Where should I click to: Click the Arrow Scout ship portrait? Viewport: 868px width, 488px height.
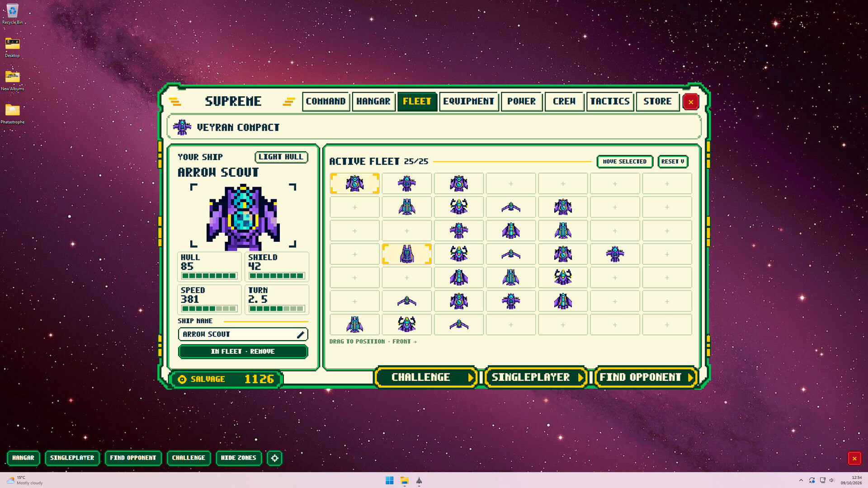click(243, 217)
